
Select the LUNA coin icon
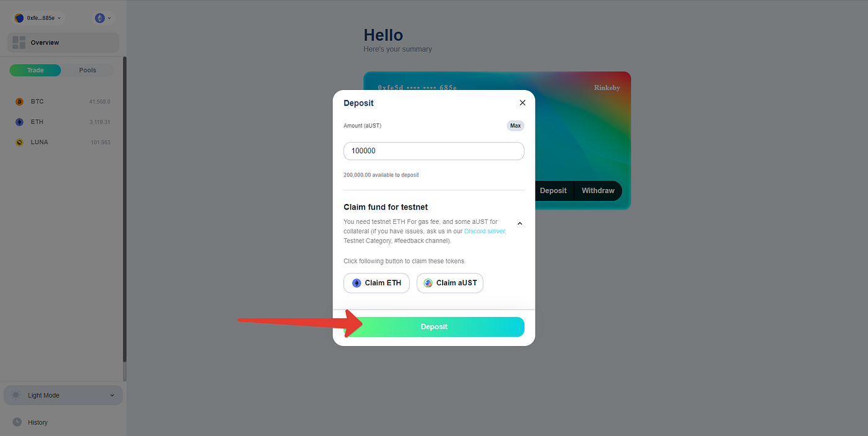19,143
